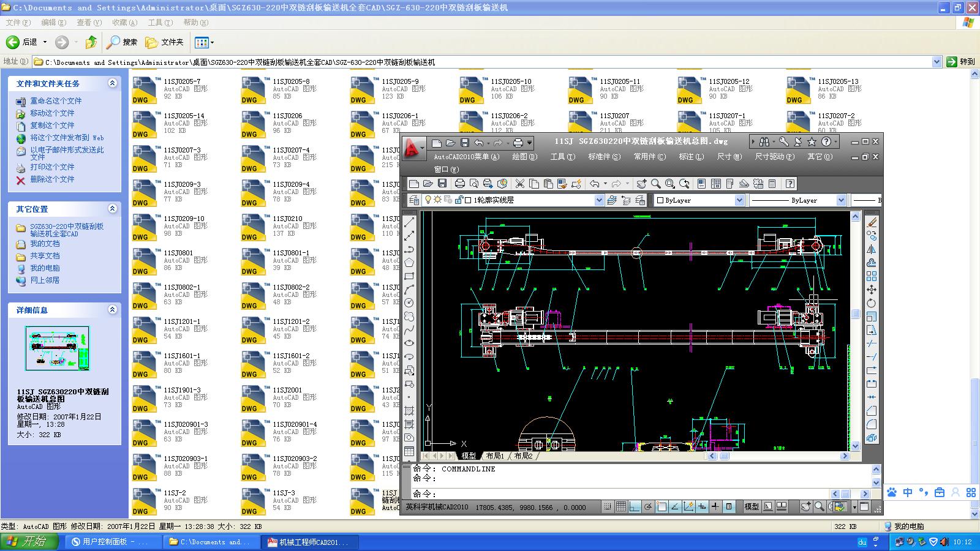The height and width of the screenshot is (551, 980).
Task: Toggle Grid display in status bar
Action: click(x=620, y=507)
